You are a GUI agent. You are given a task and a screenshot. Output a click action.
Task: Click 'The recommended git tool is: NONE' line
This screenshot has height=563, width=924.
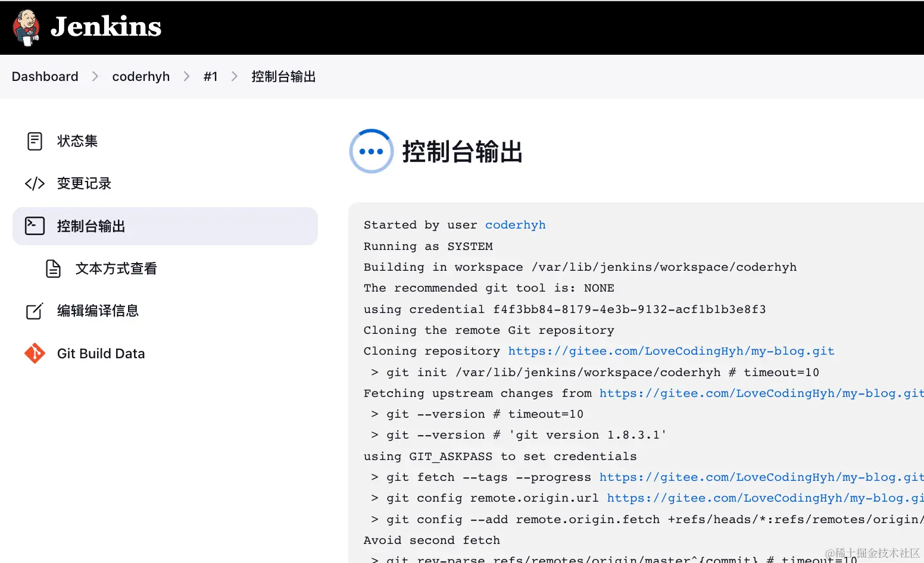pos(489,288)
